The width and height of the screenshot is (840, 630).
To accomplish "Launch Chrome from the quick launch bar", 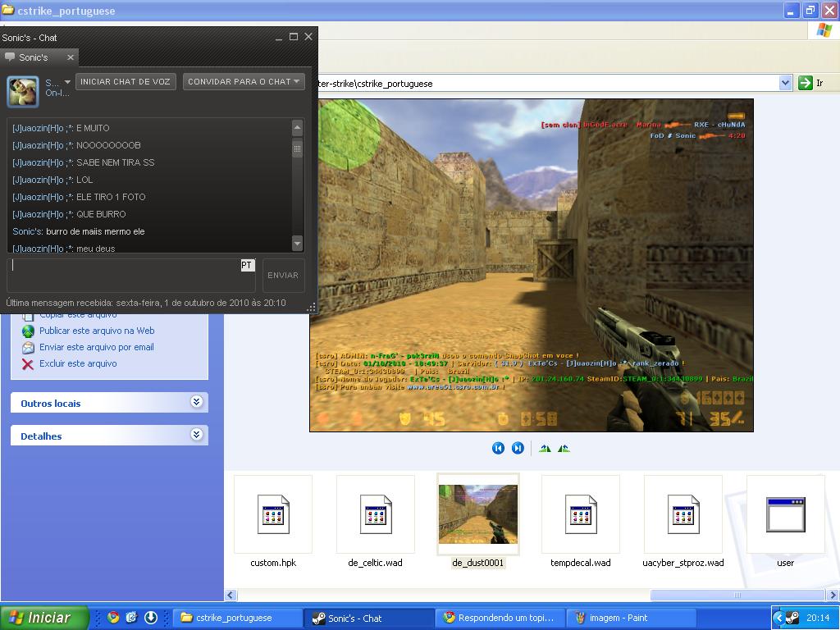I will pos(112,617).
